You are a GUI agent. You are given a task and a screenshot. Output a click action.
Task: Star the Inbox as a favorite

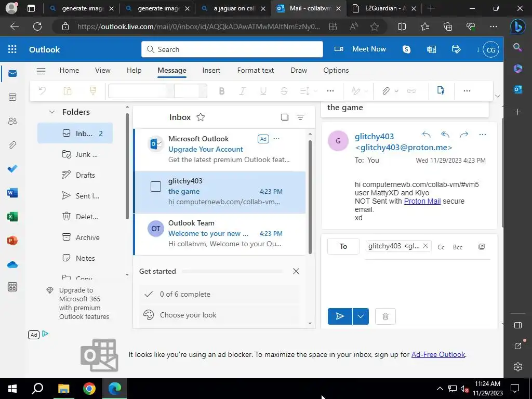(x=201, y=117)
